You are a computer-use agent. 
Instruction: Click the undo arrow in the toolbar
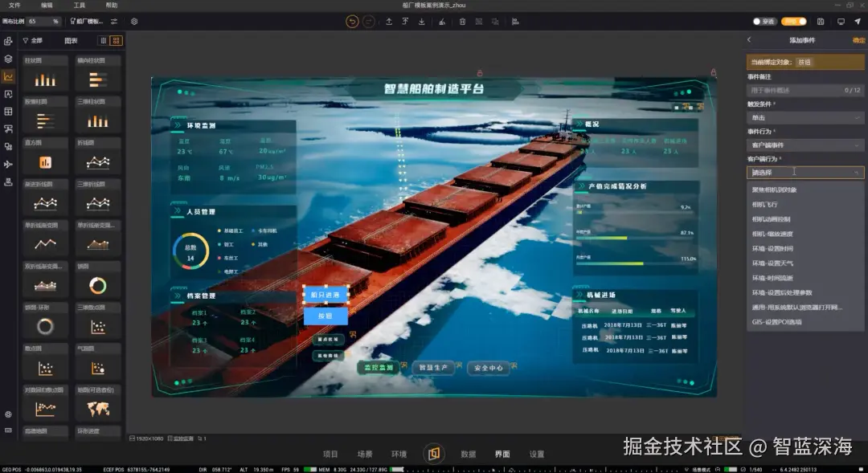point(352,22)
